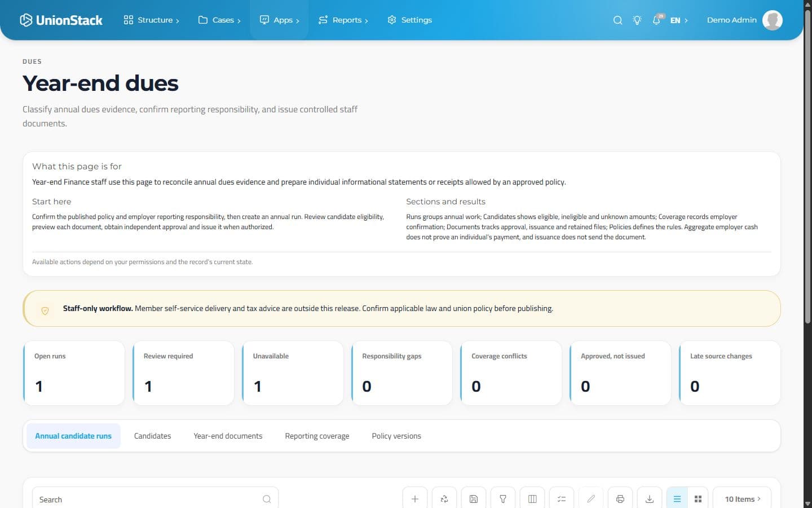Switch to list view
Screen dimensions: 812x508
coord(677,499)
